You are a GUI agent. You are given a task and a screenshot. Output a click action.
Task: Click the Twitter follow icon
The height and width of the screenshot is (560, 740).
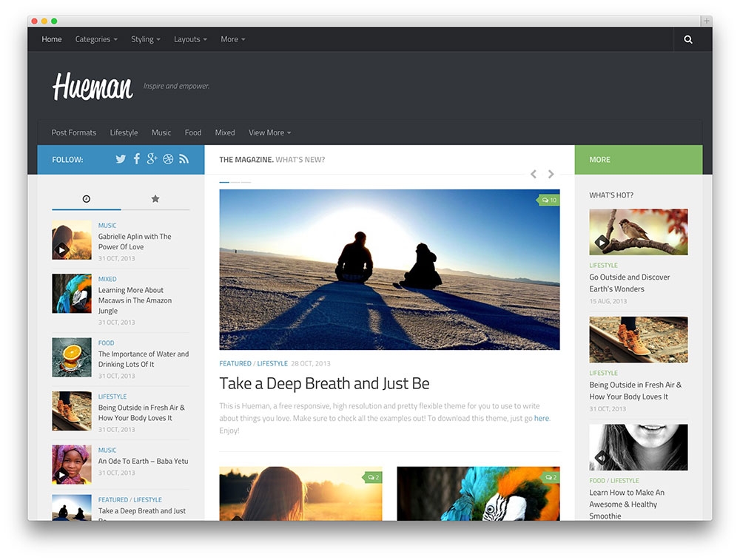point(121,158)
